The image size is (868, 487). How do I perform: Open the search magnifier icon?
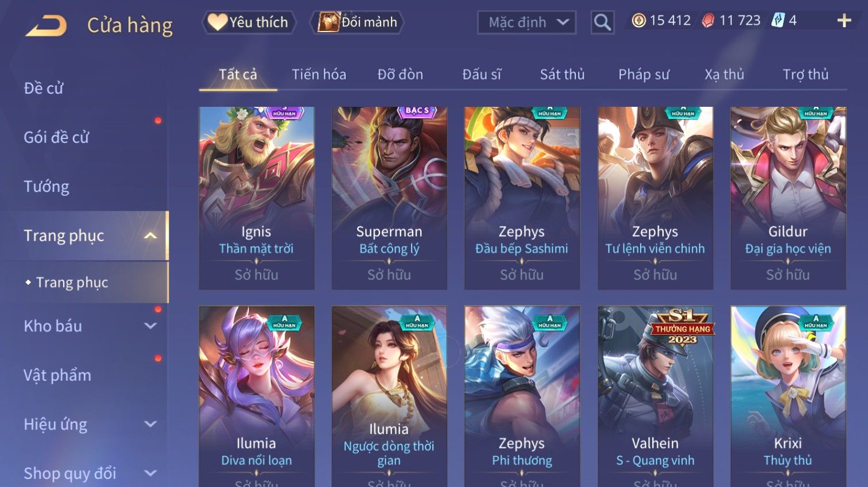[x=602, y=22]
